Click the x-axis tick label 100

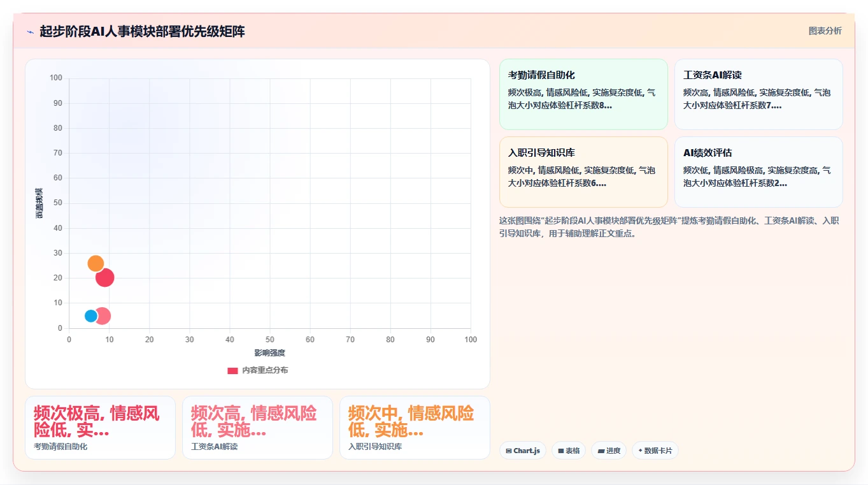[x=471, y=340]
